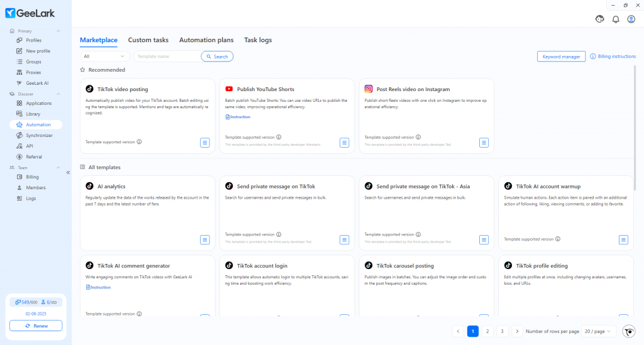Open details icon for Post Reels video on Instagram
Image resolution: width=644 pixels, height=345 pixels.
click(484, 143)
